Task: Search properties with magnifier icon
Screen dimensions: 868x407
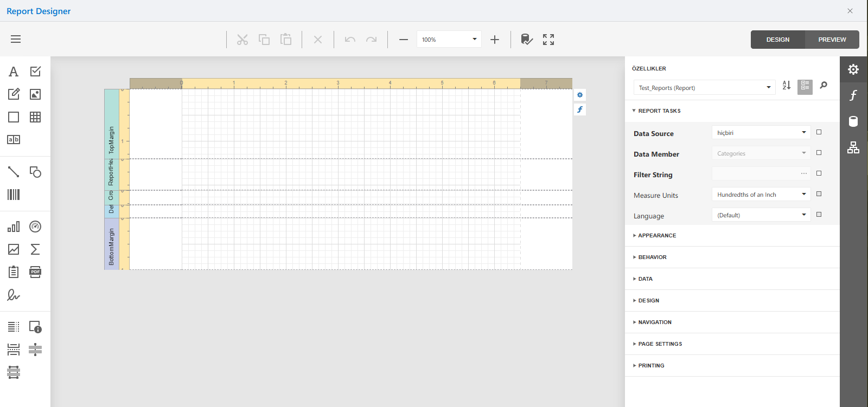Action: click(824, 85)
